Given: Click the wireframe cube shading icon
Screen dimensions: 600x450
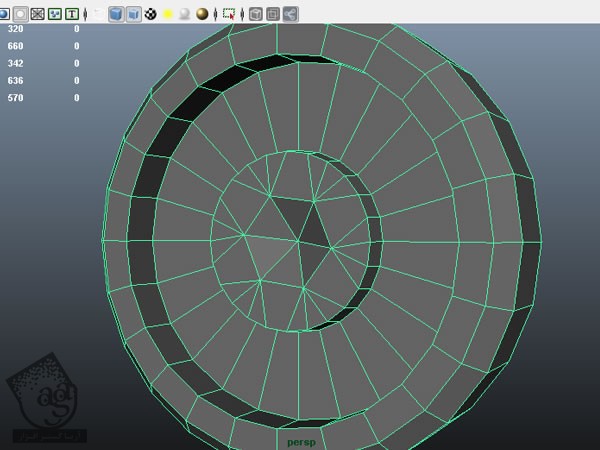Looking at the screenshot, I should [116, 14].
